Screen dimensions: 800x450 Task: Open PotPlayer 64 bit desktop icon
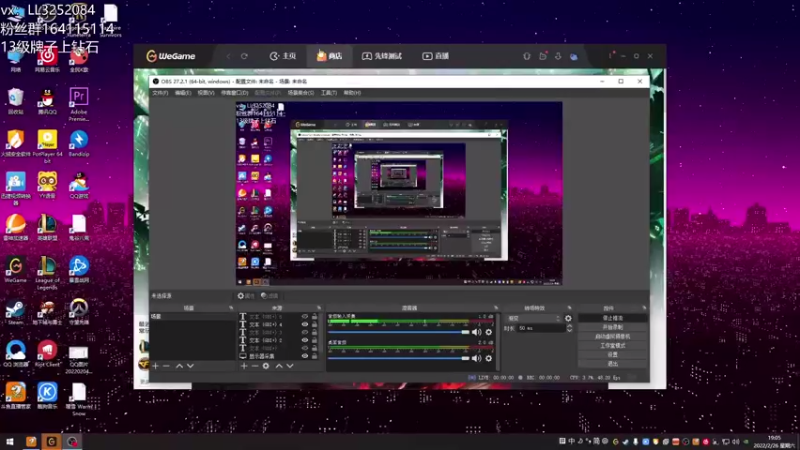(47, 146)
